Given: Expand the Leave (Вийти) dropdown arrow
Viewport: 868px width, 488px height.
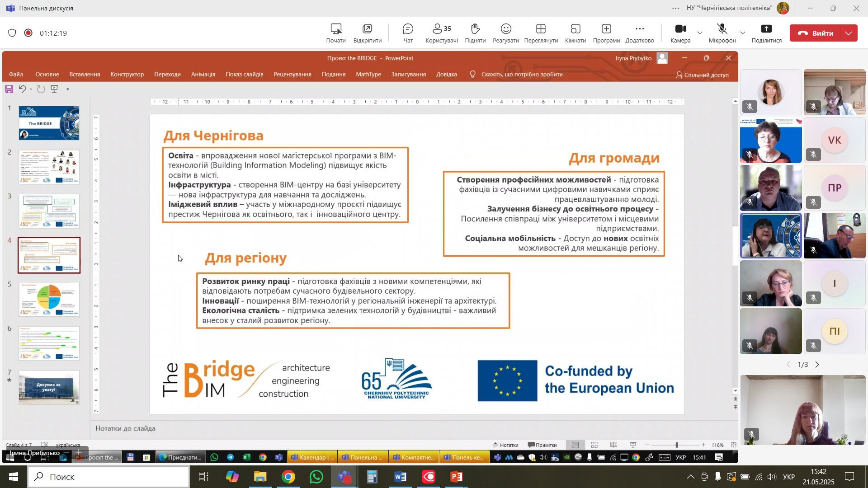Looking at the screenshot, I should click(x=849, y=33).
